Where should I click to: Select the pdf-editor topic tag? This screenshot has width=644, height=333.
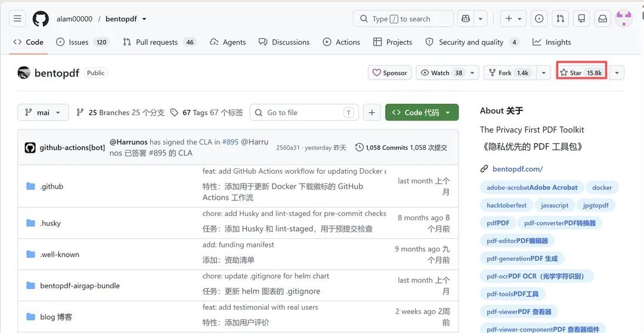coord(517,240)
